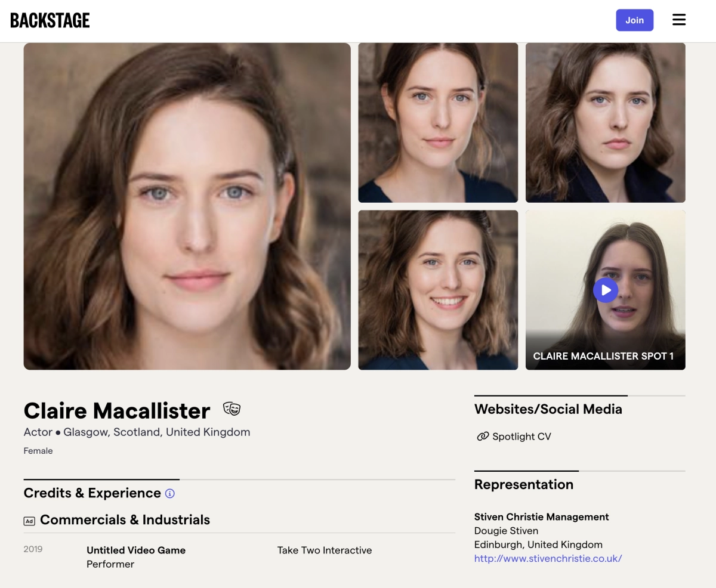Viewport: 716px width, 588px height.
Task: Click the theater masks icon beside the name
Action: pos(232,409)
